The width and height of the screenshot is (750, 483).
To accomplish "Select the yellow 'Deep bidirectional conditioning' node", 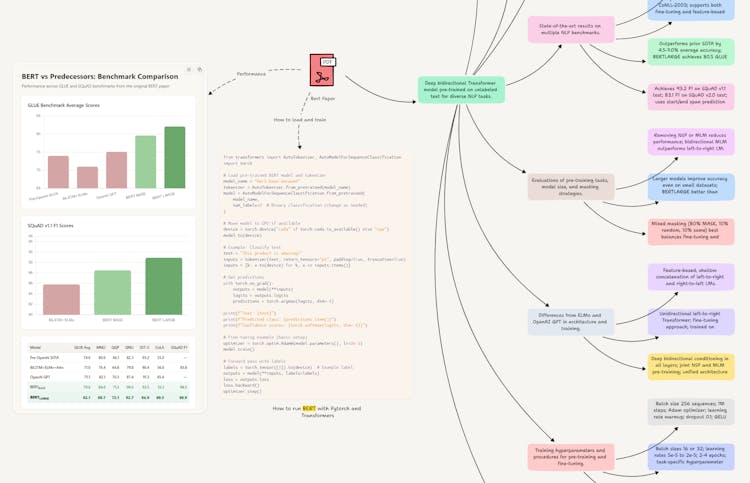I will (691, 366).
